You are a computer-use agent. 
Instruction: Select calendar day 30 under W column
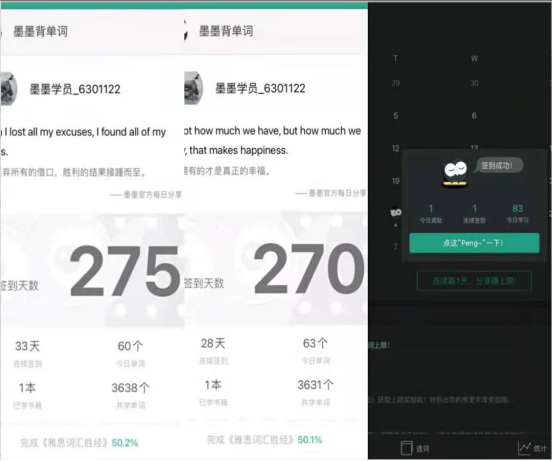pos(474,83)
